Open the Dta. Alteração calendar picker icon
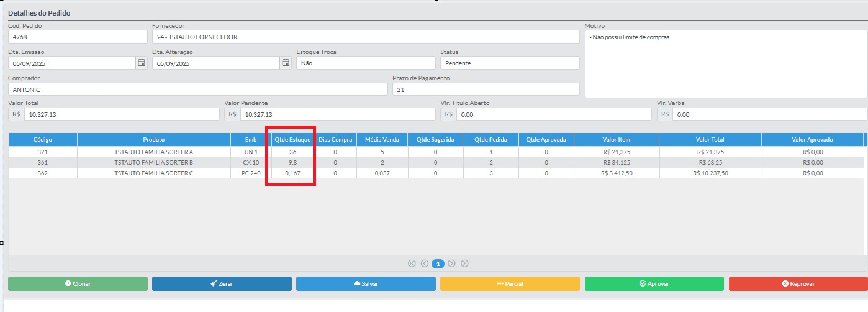 [x=286, y=63]
